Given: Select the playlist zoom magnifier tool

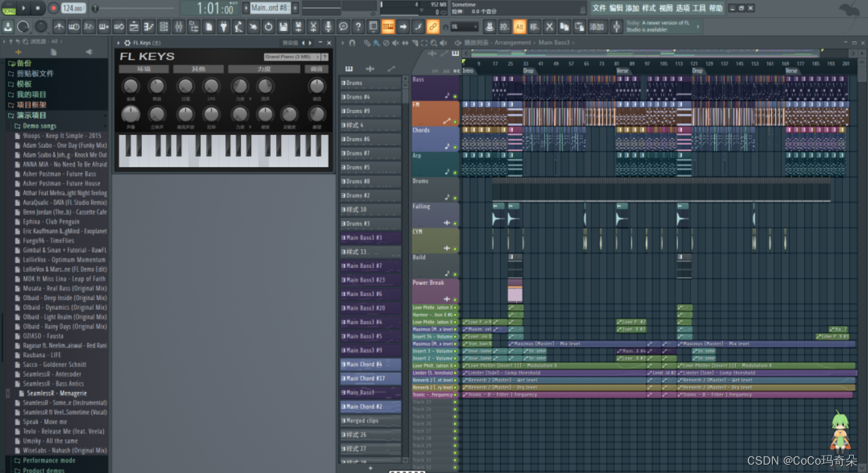Looking at the screenshot, I should 433,43.
